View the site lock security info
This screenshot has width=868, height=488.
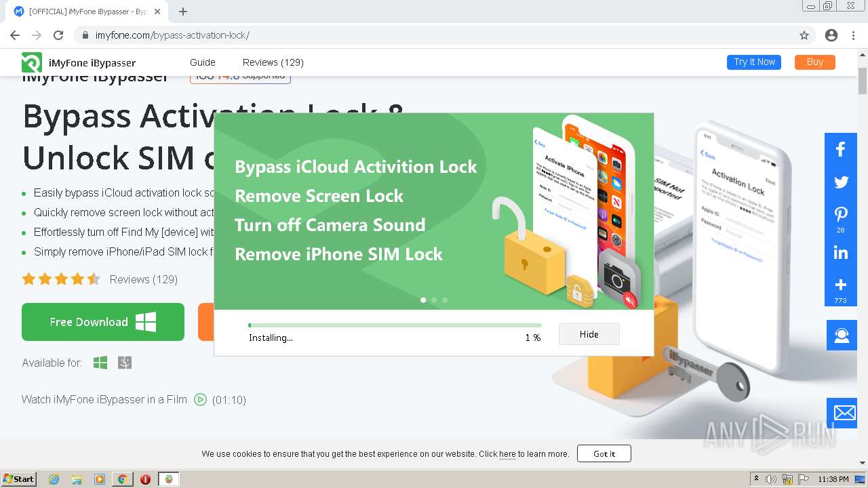(85, 35)
